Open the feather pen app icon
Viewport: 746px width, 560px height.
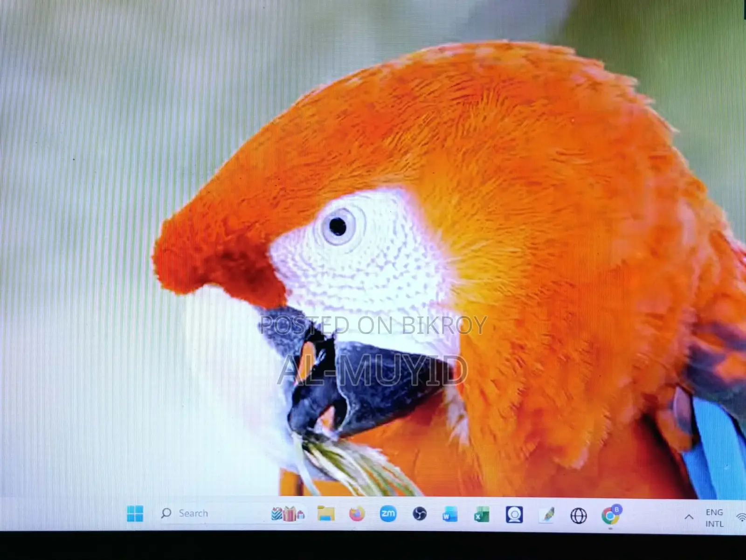(546, 515)
